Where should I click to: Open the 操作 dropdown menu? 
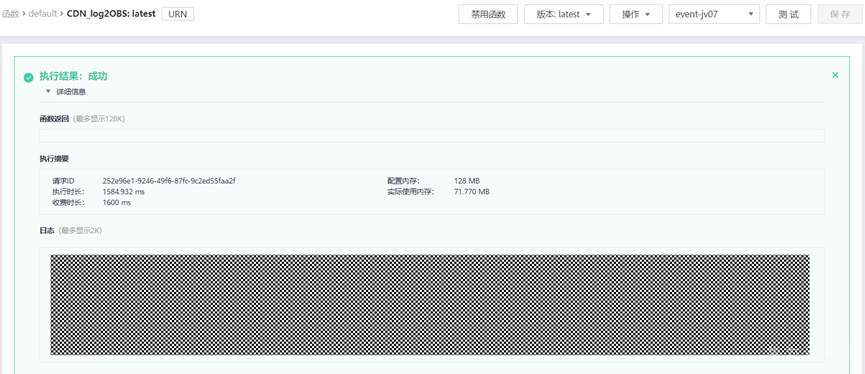click(x=636, y=14)
